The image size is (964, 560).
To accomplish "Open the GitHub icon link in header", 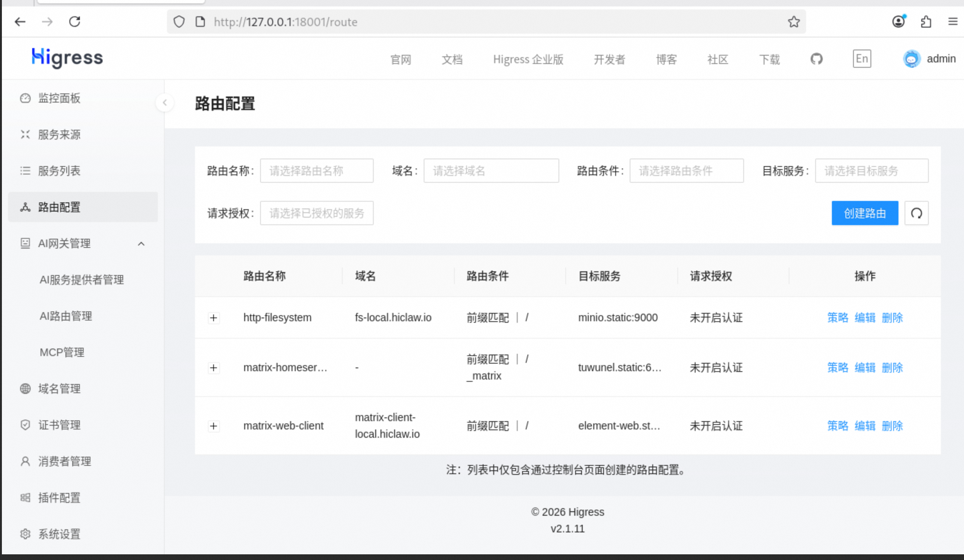I will click(816, 59).
